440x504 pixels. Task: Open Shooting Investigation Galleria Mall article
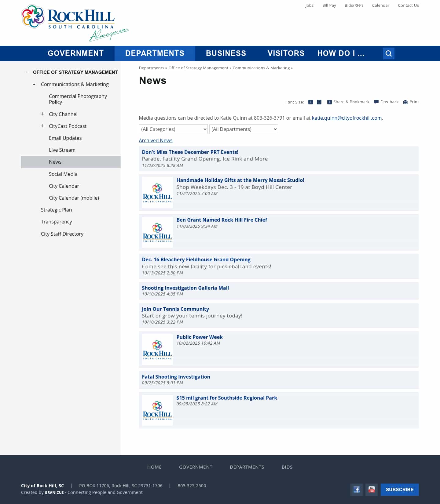pos(185,288)
